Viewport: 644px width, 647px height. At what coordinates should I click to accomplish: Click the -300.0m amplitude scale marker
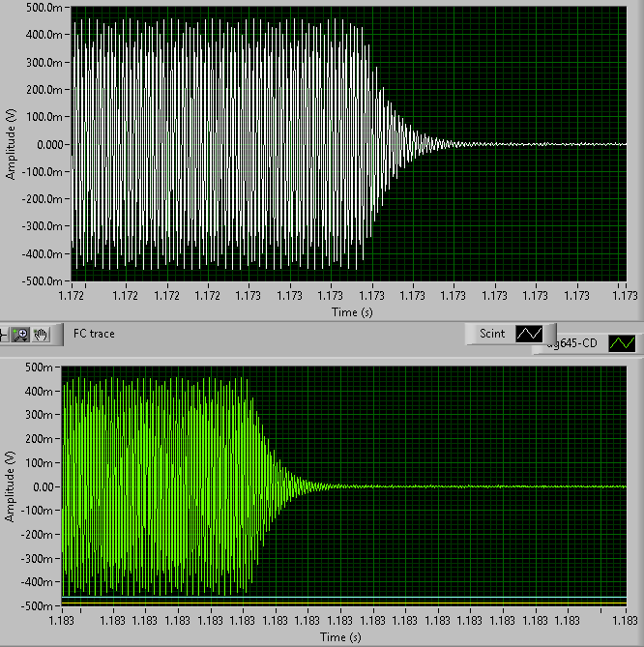[x=43, y=226]
